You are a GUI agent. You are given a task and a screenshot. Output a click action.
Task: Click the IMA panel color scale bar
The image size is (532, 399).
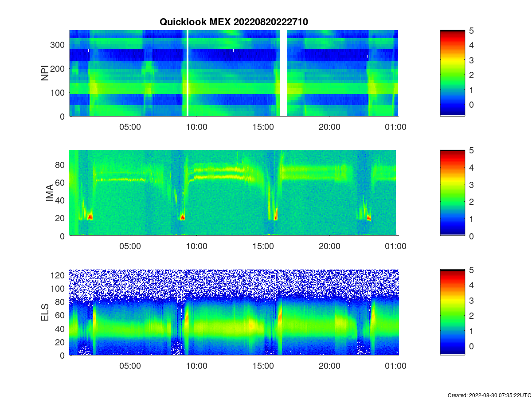(x=452, y=193)
